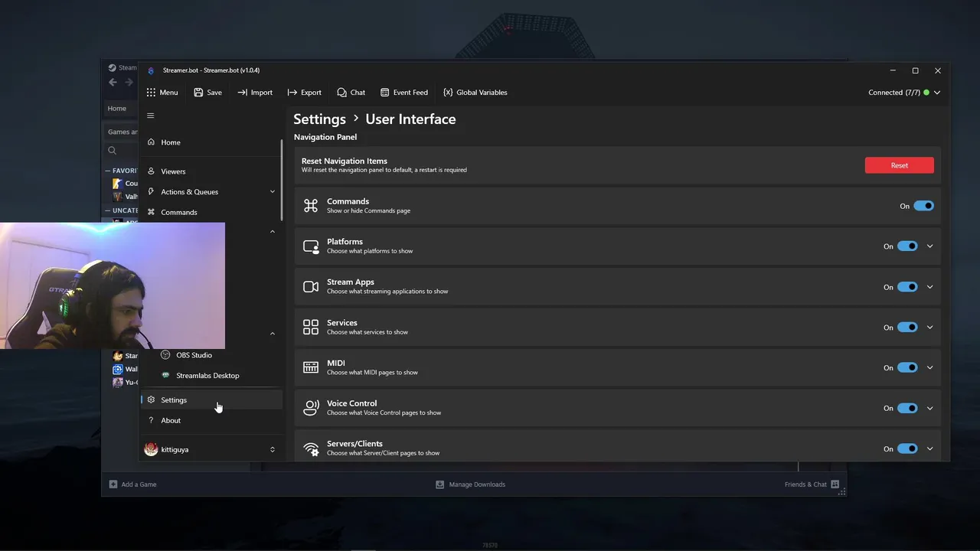
Task: Click the Steam library search icon
Action: click(x=113, y=151)
